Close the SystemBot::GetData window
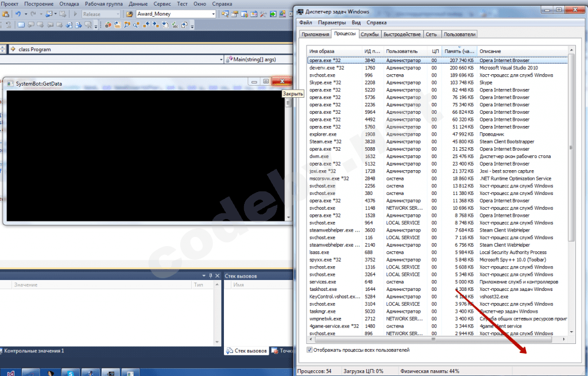This screenshot has height=376, width=588. 282,81
